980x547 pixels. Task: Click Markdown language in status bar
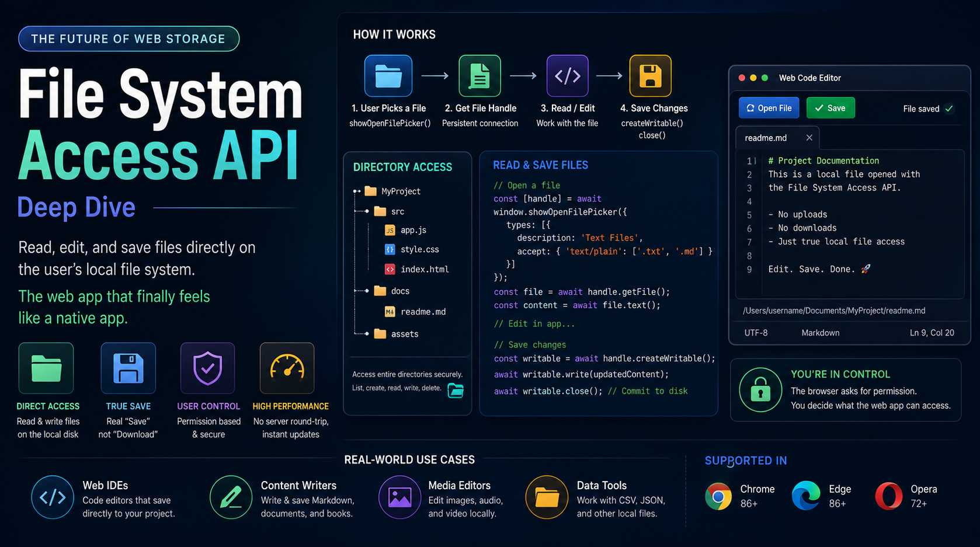pyautogui.click(x=821, y=333)
